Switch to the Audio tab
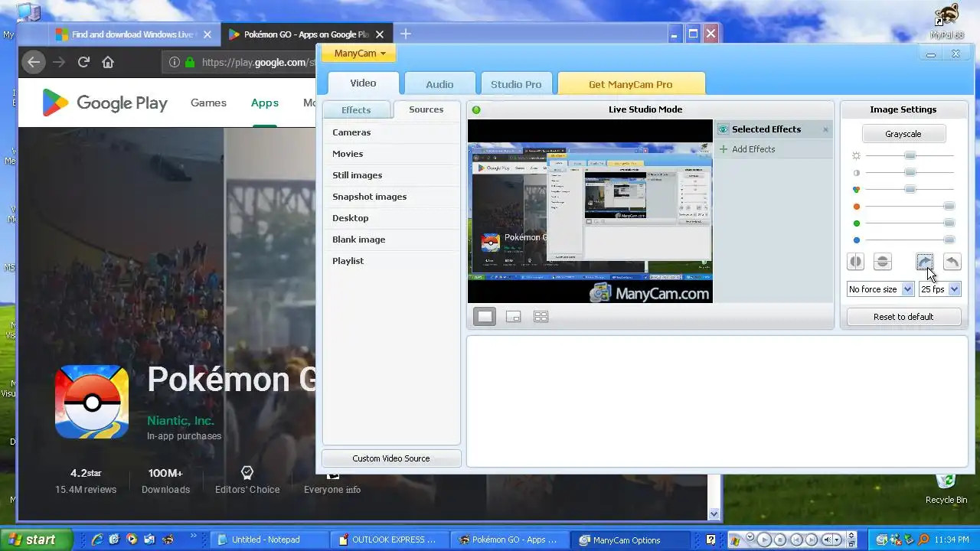The height and width of the screenshot is (551, 980). tap(439, 84)
